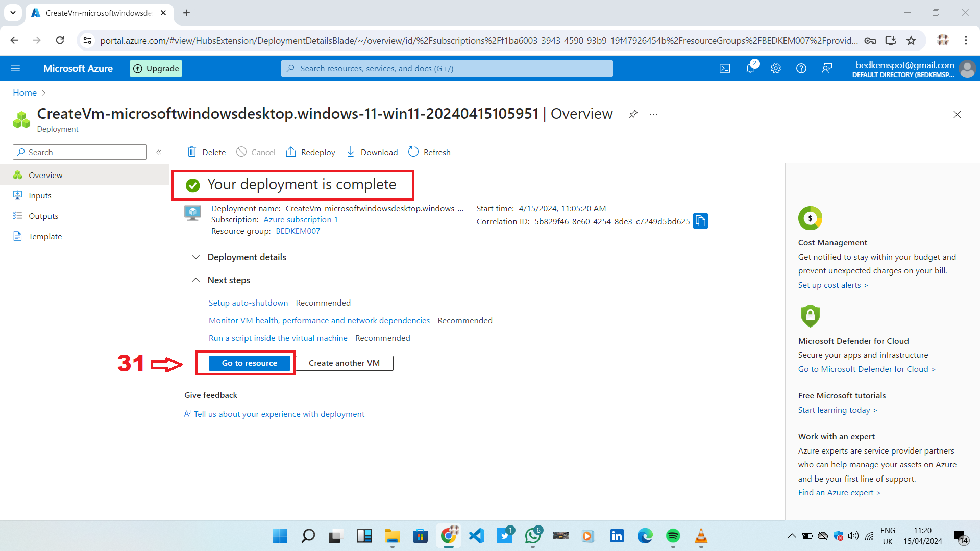Click the Create another VM button
Screen dimensions: 980x551
pos(344,363)
